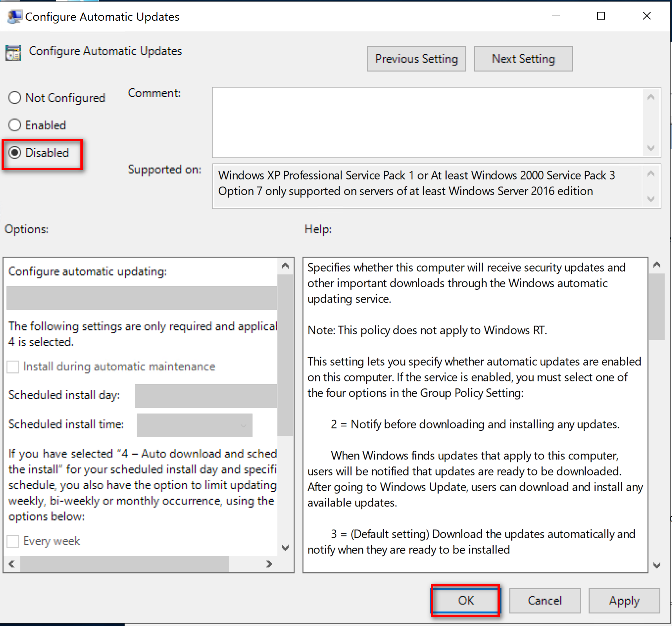Click inside the Comment text box
Screen dimensions: 672x626
pyautogui.click(x=427, y=122)
